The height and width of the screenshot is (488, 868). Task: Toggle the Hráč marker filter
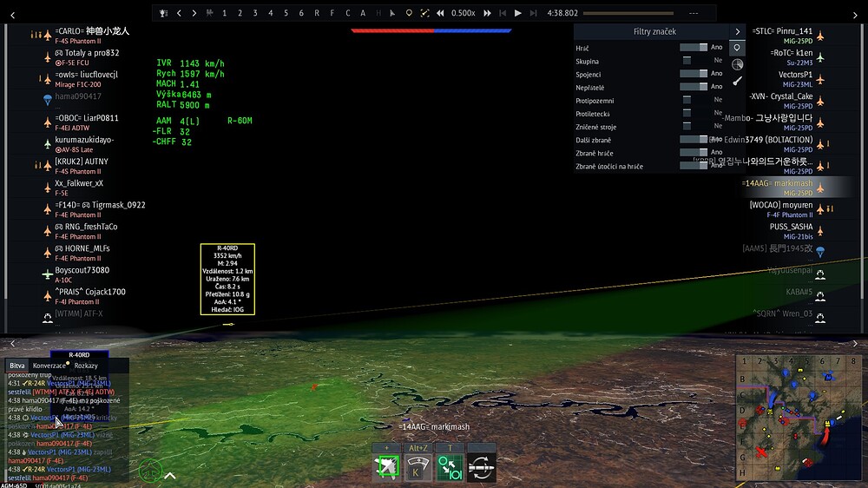pos(693,48)
